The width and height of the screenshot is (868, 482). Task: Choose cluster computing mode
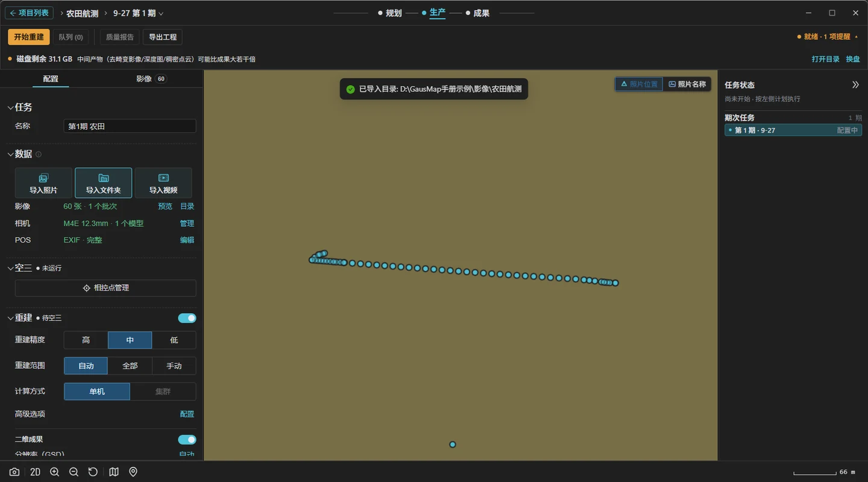click(163, 392)
